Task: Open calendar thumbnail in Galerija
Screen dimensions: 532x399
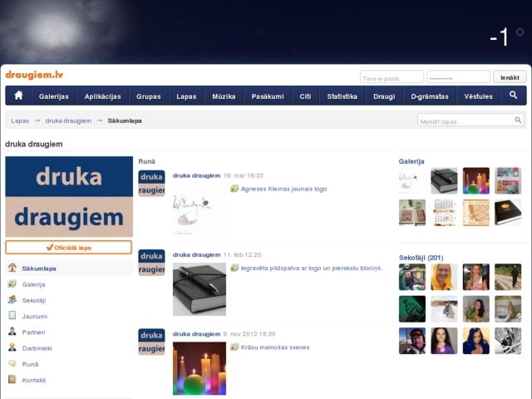Action: (444, 213)
